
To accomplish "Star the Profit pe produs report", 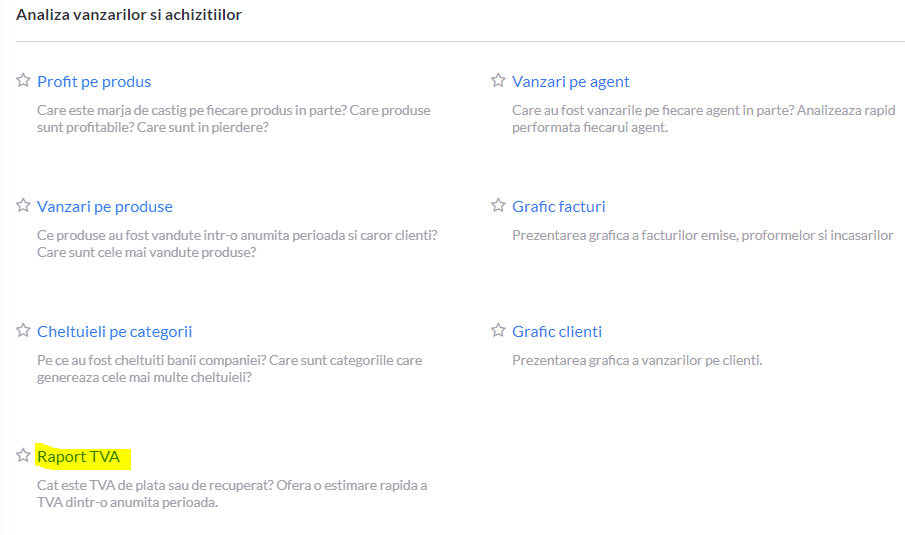I will click(x=23, y=80).
